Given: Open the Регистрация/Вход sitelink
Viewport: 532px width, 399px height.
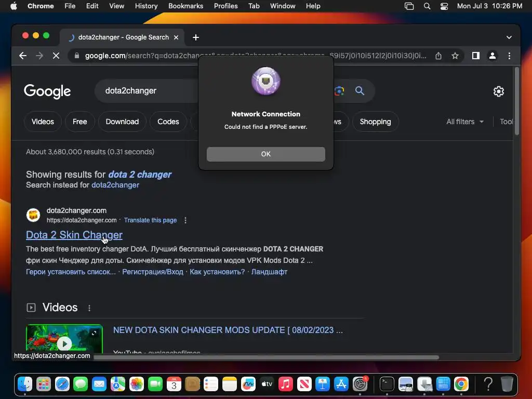Looking at the screenshot, I should 153,272.
